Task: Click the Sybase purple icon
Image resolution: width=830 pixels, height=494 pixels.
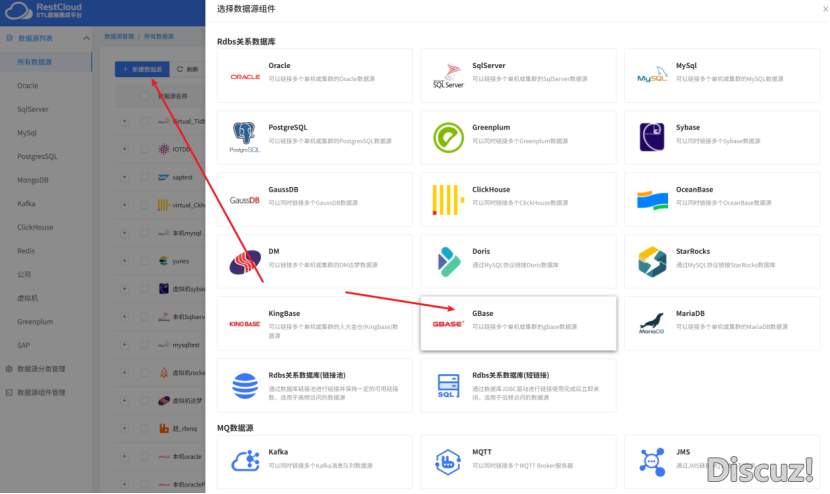Action: click(652, 137)
